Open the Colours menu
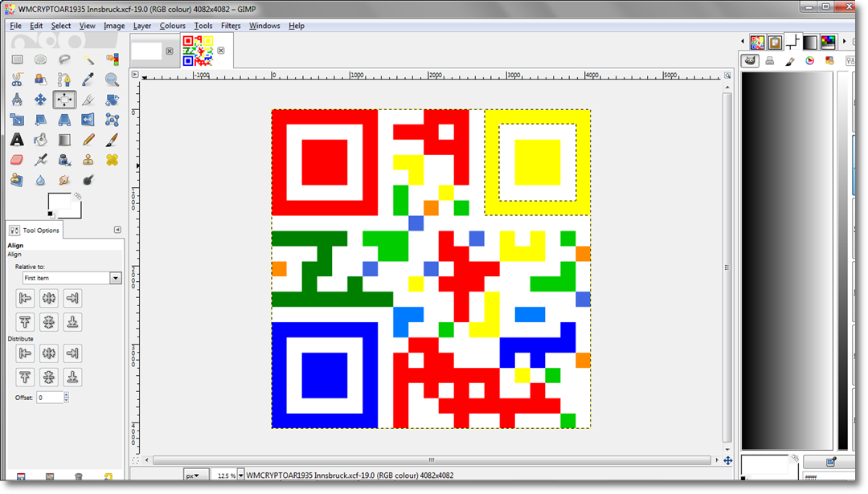868x494 pixels. point(173,26)
